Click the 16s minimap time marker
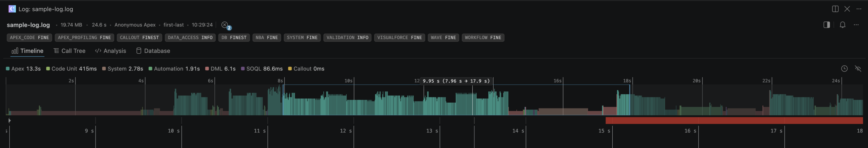This screenshot has width=868, height=148. (x=558, y=81)
